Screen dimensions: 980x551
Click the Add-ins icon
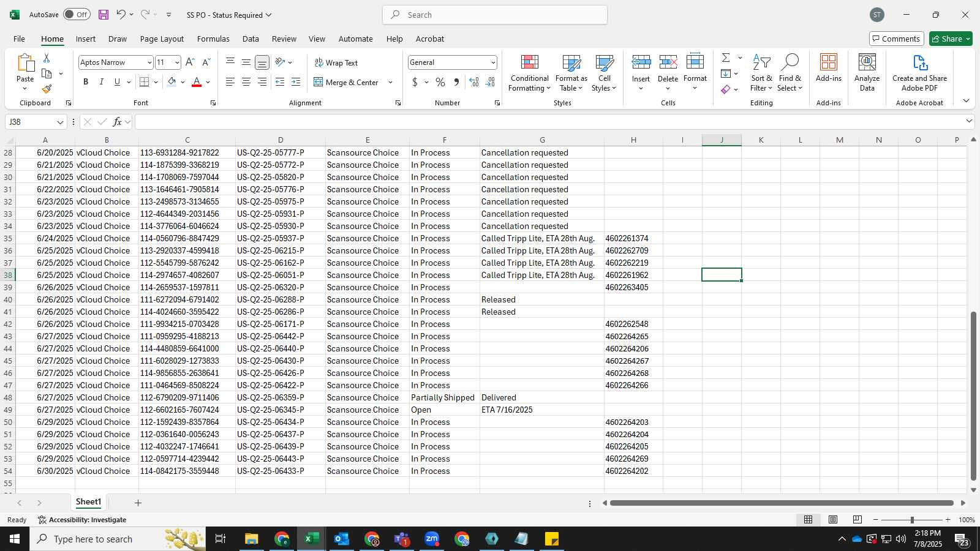tap(829, 68)
